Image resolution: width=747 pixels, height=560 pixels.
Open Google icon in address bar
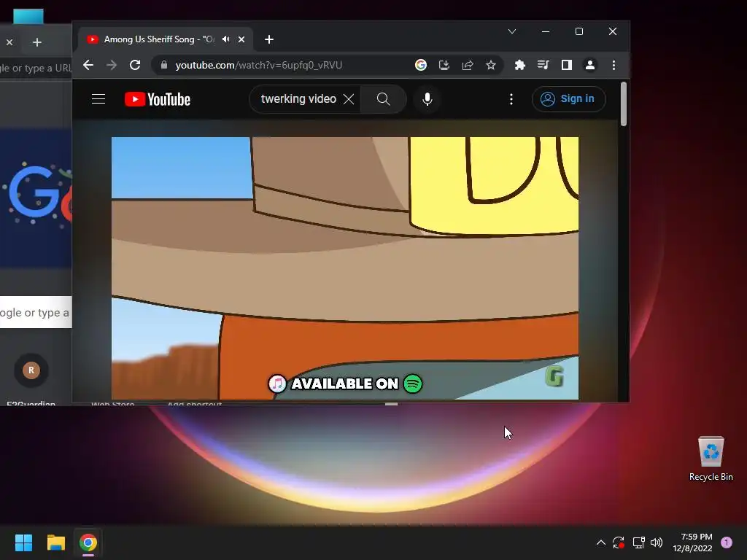click(x=421, y=65)
